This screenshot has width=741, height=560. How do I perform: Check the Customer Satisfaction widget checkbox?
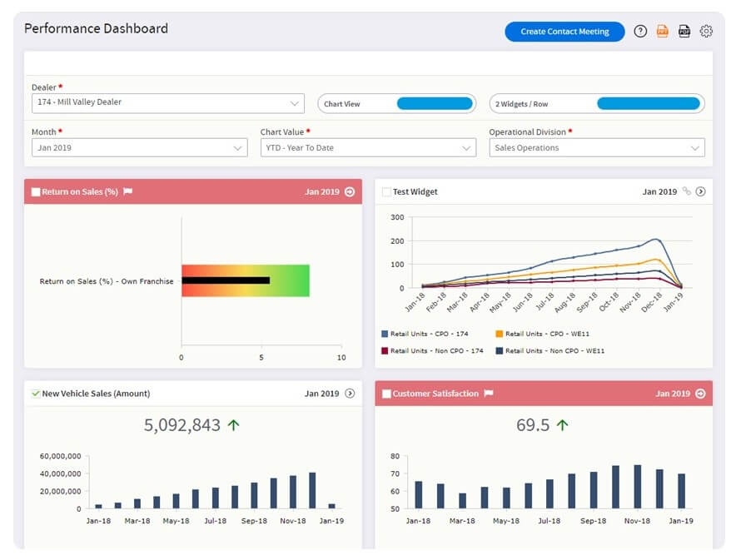click(x=386, y=394)
